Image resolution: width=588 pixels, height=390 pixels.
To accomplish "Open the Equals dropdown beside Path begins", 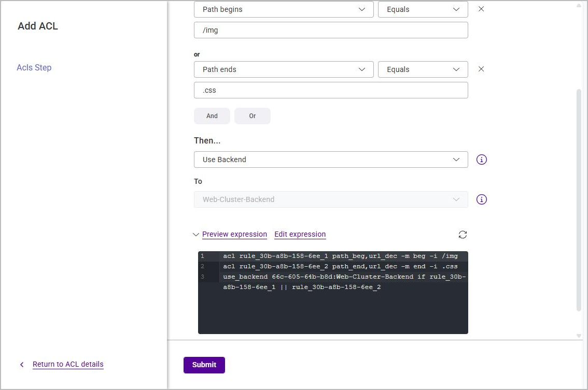I will pos(423,9).
